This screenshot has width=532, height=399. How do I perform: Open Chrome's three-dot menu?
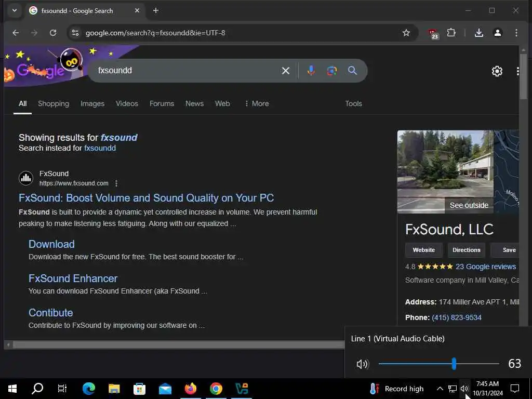[516, 33]
